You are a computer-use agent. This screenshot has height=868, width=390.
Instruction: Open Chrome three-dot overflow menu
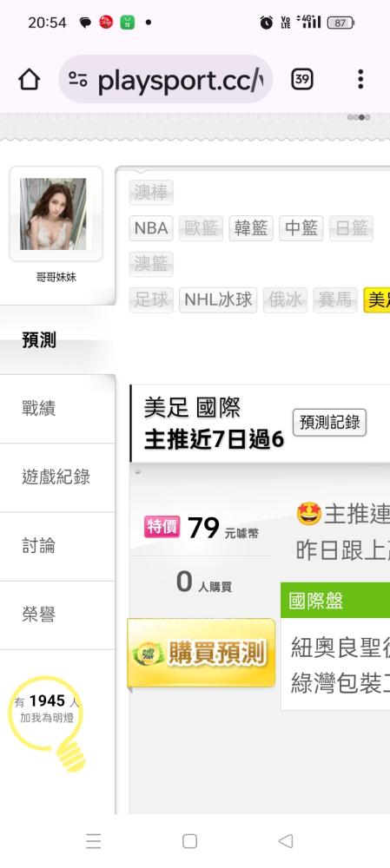(360, 80)
